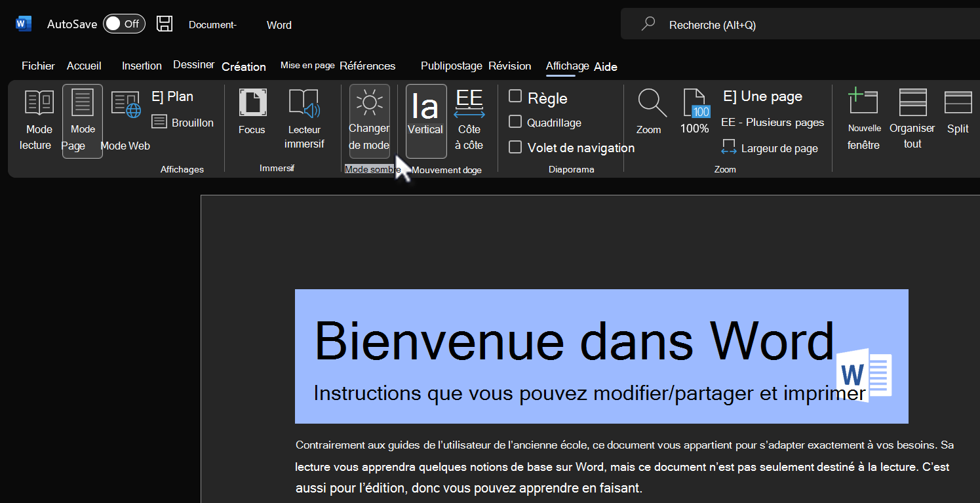Choose Plusieurs pages zoom option
The height and width of the screenshot is (503, 980).
773,123
